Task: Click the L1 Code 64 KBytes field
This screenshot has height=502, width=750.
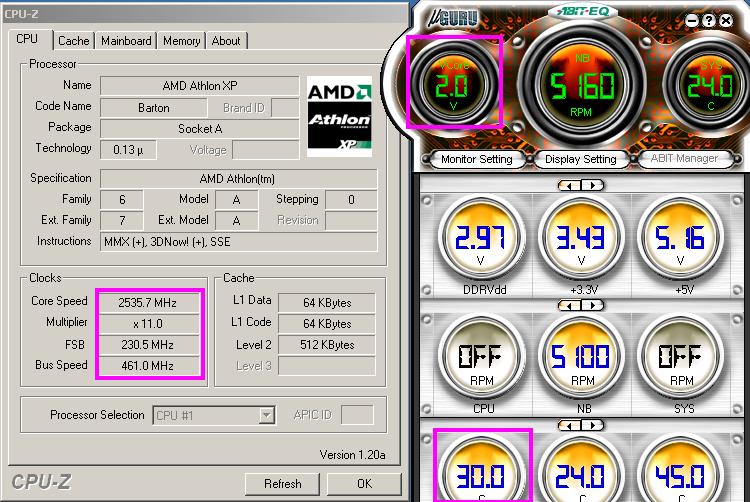Action: point(327,324)
